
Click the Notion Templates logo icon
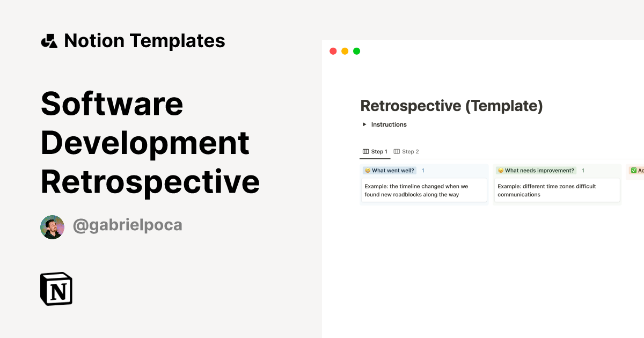point(49,40)
